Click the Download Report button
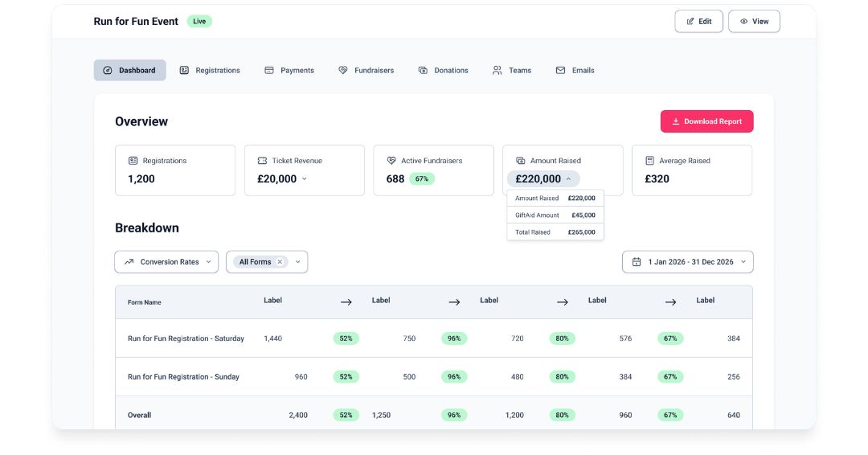The height and width of the screenshot is (455, 868). click(707, 121)
